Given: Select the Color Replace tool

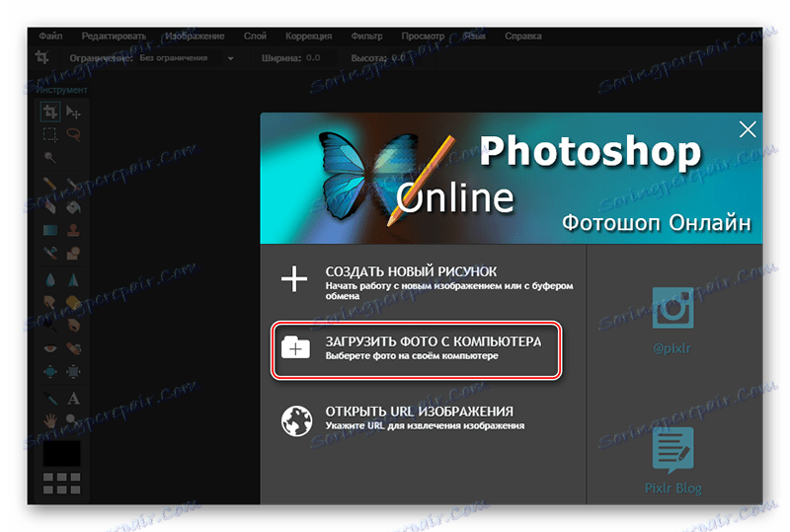Looking at the screenshot, I should 50,253.
